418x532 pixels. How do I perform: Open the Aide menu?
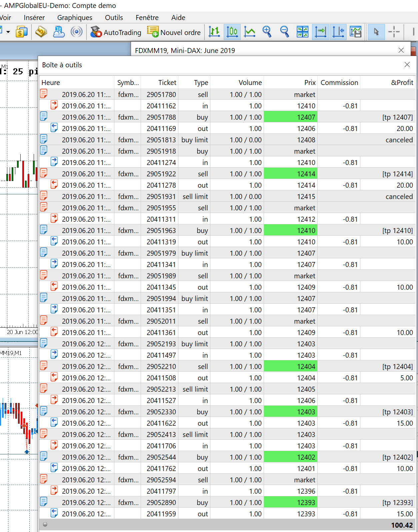[178, 18]
